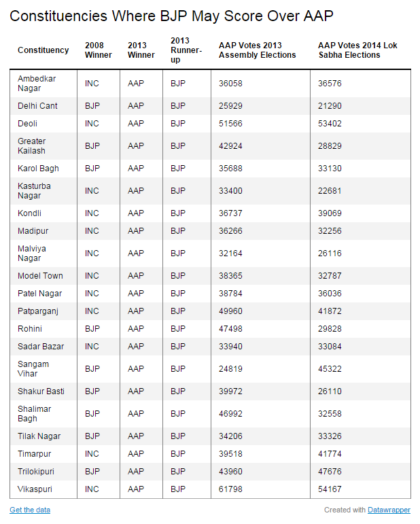
Task: Click the chart title heading
Action: (171, 16)
